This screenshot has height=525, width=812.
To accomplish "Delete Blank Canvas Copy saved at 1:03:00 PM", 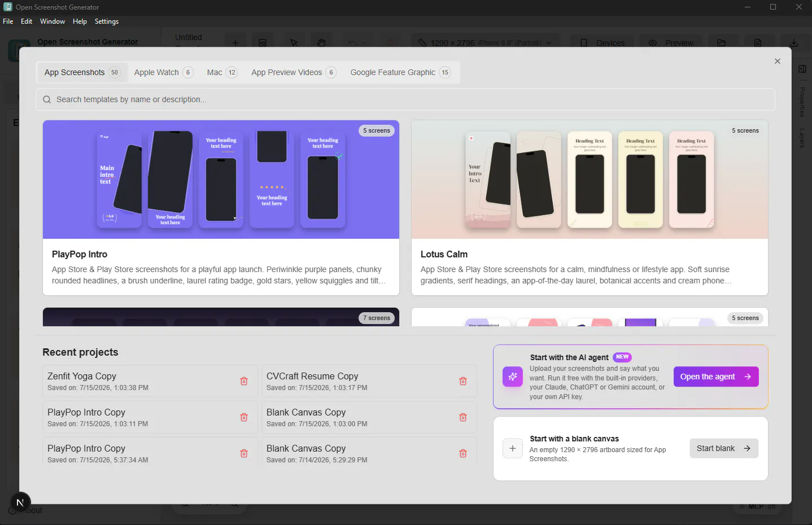I will point(463,417).
